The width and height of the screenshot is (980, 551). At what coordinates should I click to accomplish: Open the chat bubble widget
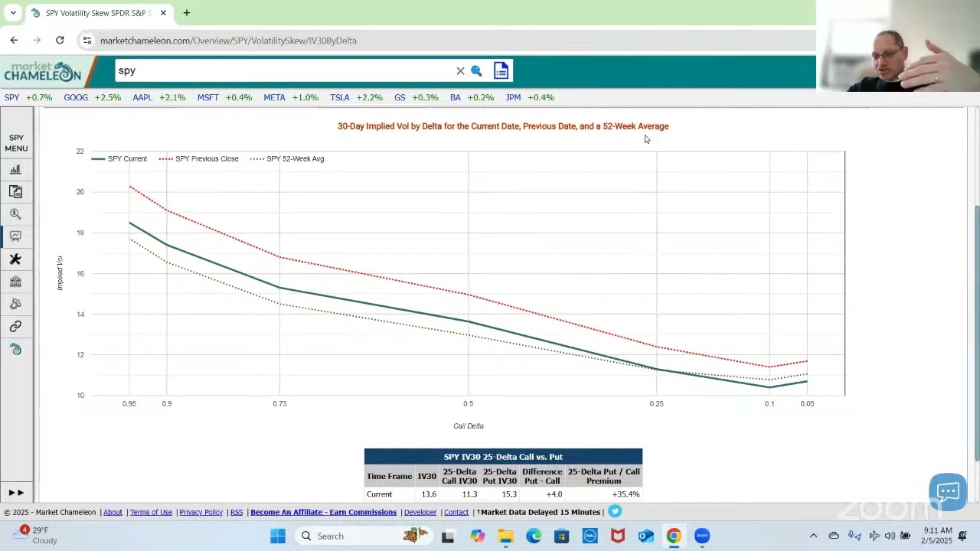(948, 491)
